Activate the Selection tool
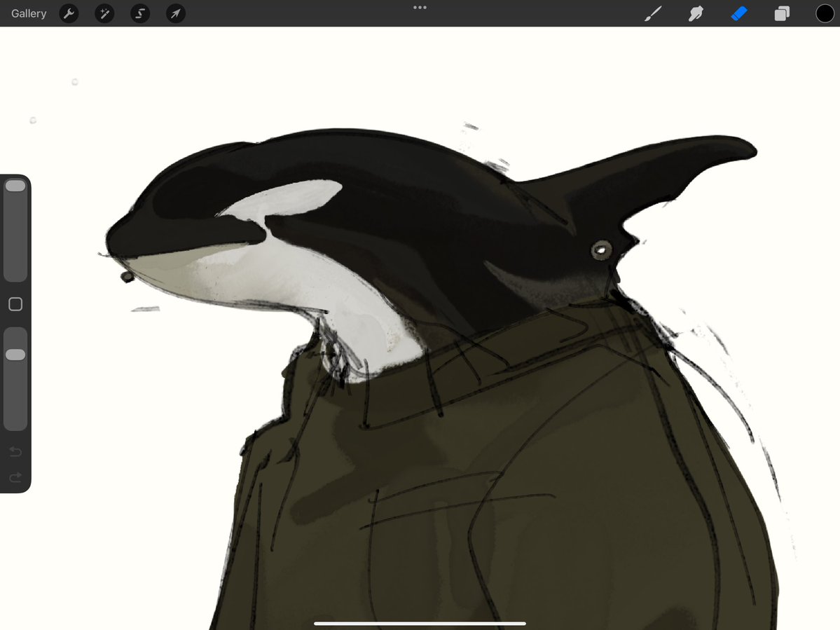This screenshot has height=630, width=840. click(x=140, y=13)
